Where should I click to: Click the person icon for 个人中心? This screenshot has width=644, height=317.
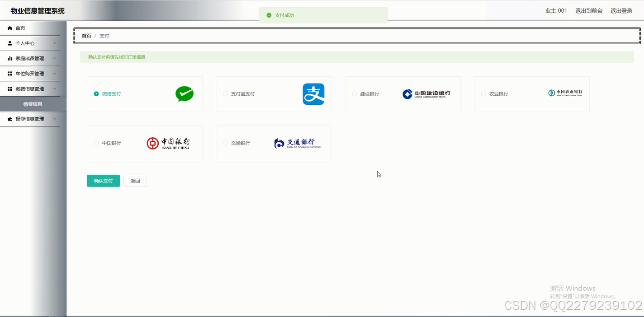pyautogui.click(x=10, y=43)
